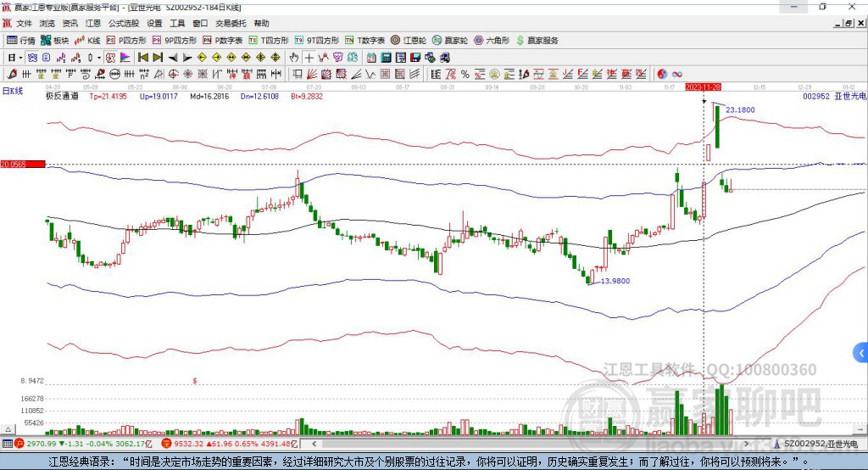Select the Gann fan lines tool
This screenshot has width=868, height=470.
point(312,75)
